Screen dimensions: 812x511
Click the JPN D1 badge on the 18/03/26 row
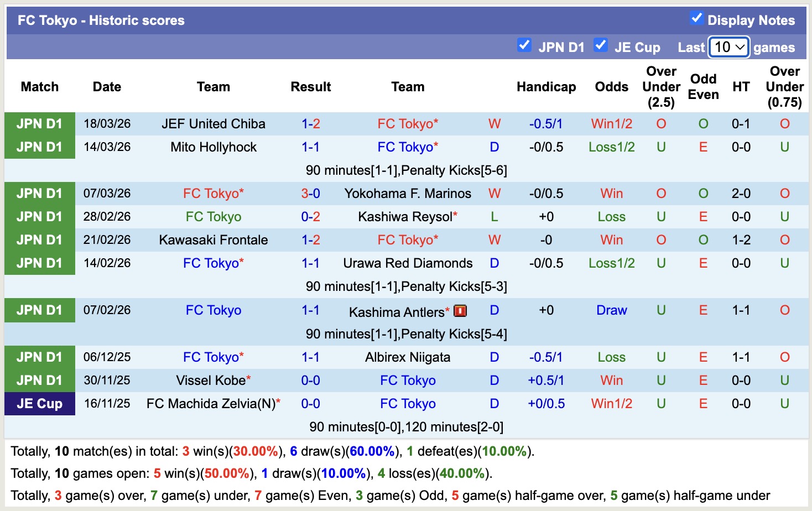39,124
